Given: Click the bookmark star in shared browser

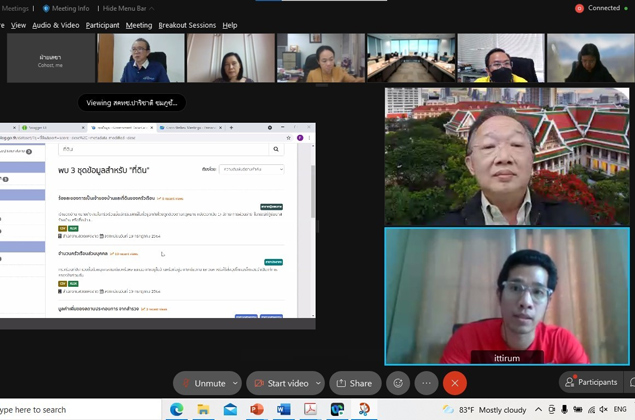Looking at the screenshot, I should click(x=288, y=138).
